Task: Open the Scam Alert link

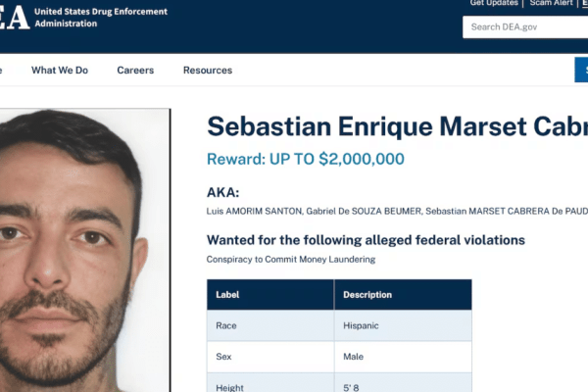Action: [x=551, y=4]
